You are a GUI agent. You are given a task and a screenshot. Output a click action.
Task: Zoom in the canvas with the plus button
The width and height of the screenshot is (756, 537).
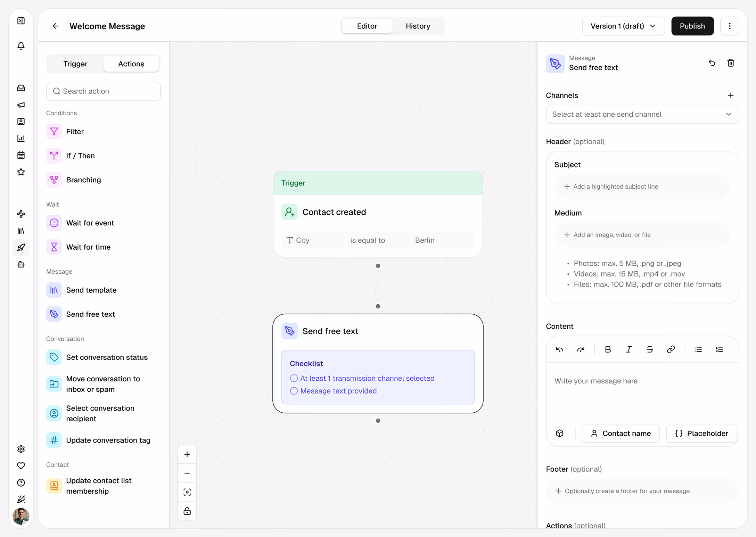point(187,454)
